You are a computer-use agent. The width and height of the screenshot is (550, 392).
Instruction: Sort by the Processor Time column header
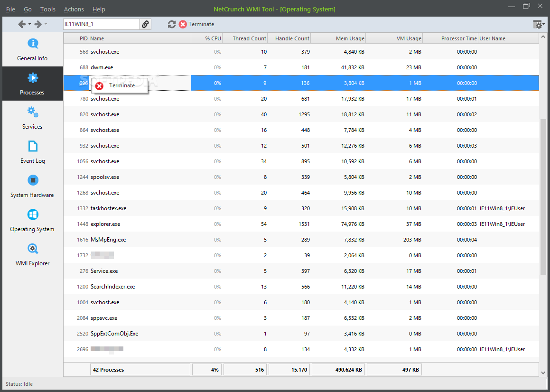[x=450, y=38]
